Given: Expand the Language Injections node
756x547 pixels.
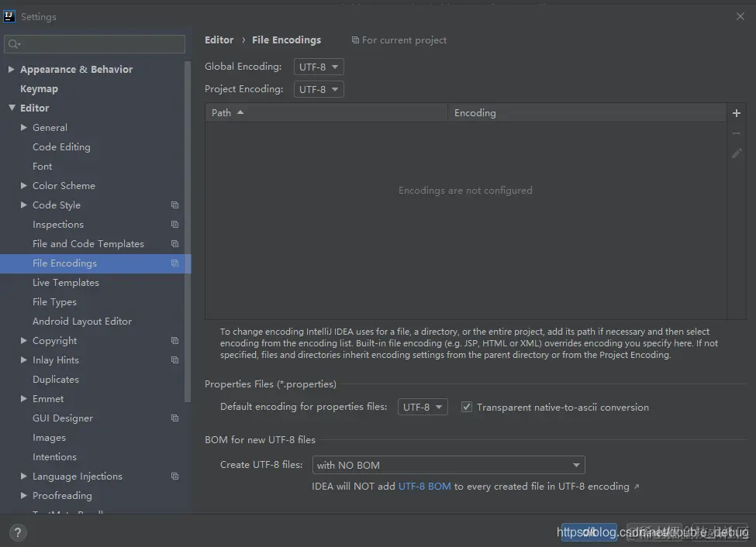Looking at the screenshot, I should pos(23,476).
